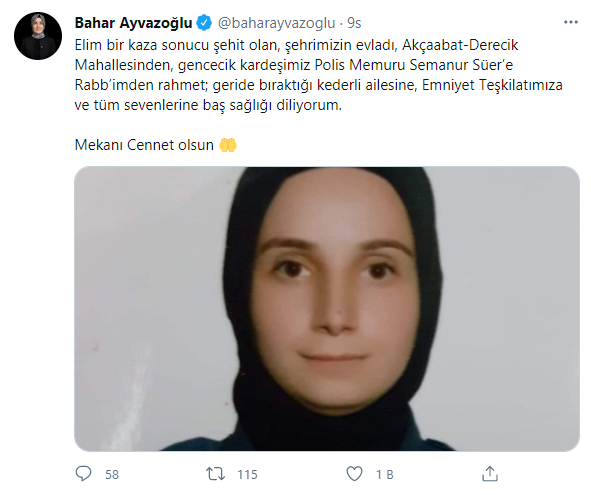Click the tweet text starting 'Elim bir kaza'

coord(318,75)
